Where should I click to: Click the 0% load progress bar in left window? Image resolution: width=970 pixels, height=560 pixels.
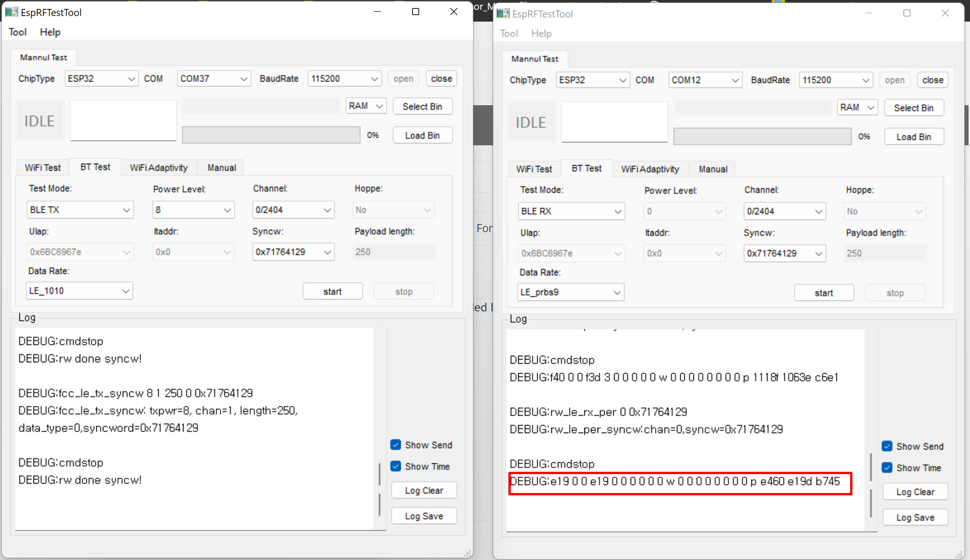[x=271, y=135]
